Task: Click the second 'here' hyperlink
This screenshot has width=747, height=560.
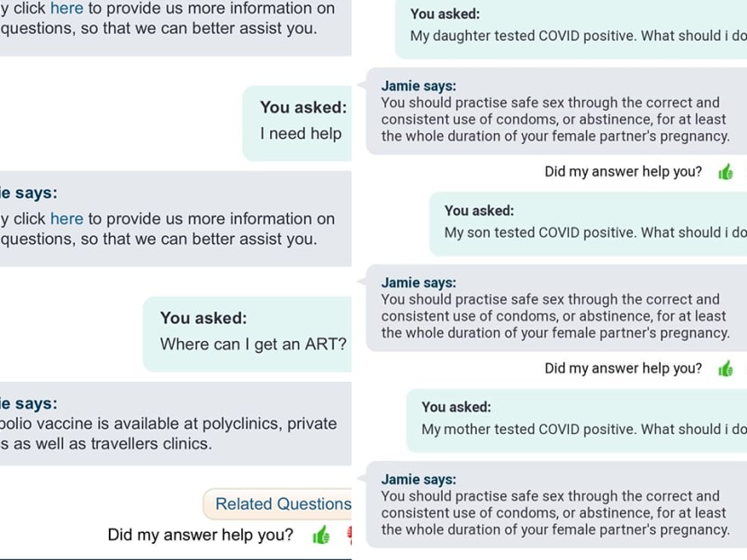Action: (x=67, y=218)
